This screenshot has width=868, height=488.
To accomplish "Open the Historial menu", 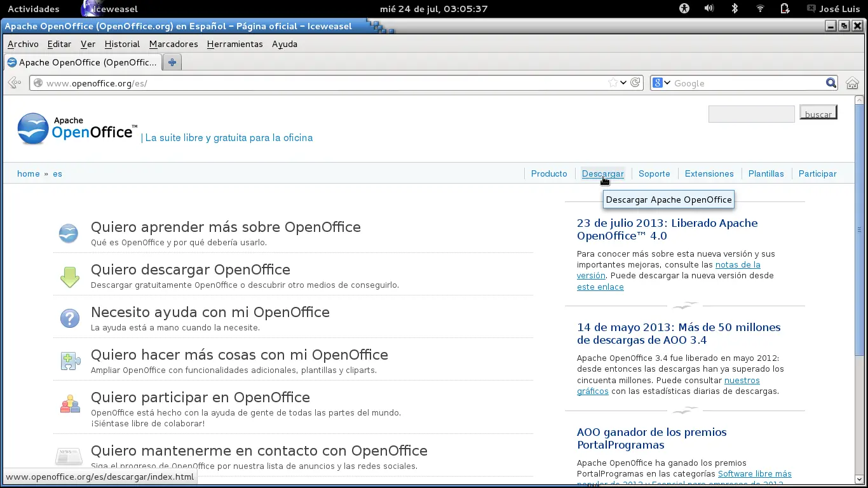I will [x=122, y=44].
